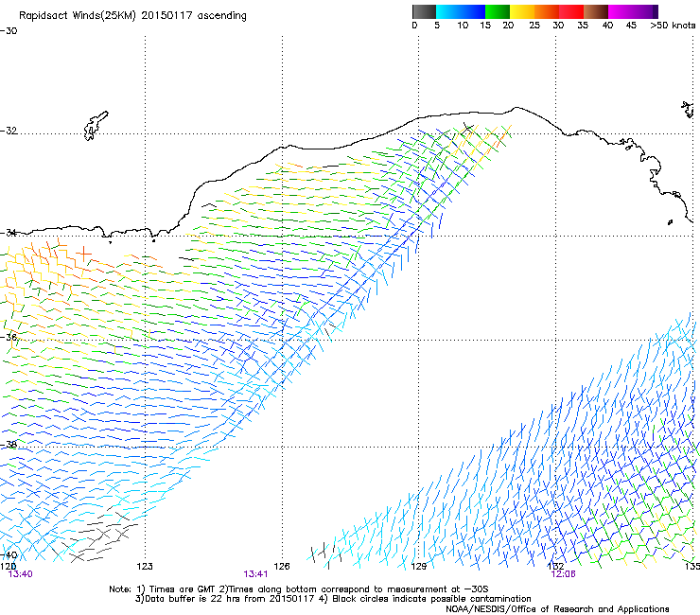The height and width of the screenshot is (615, 700).
Task: Click the '-38' latitude label
Action: point(9,445)
